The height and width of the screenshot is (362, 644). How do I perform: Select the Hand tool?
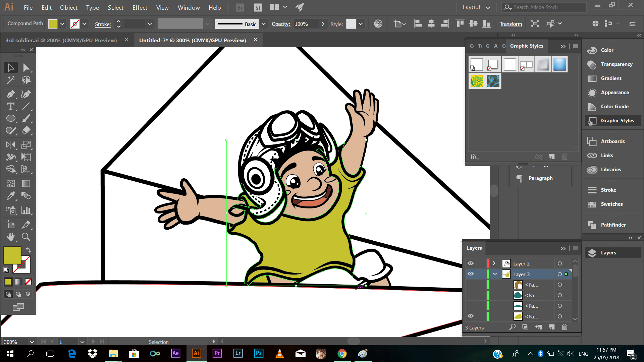click(11, 237)
